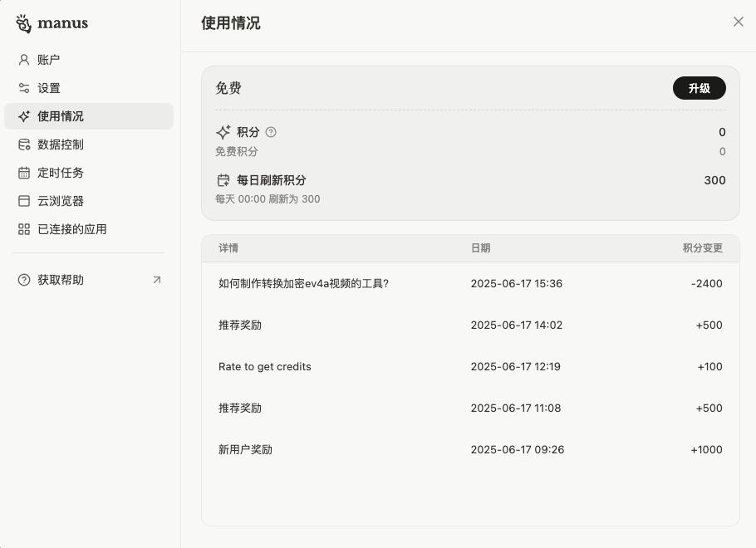Click the 每天 00:00 刷新为 300 text
Image resolution: width=756 pixels, height=548 pixels.
point(268,199)
